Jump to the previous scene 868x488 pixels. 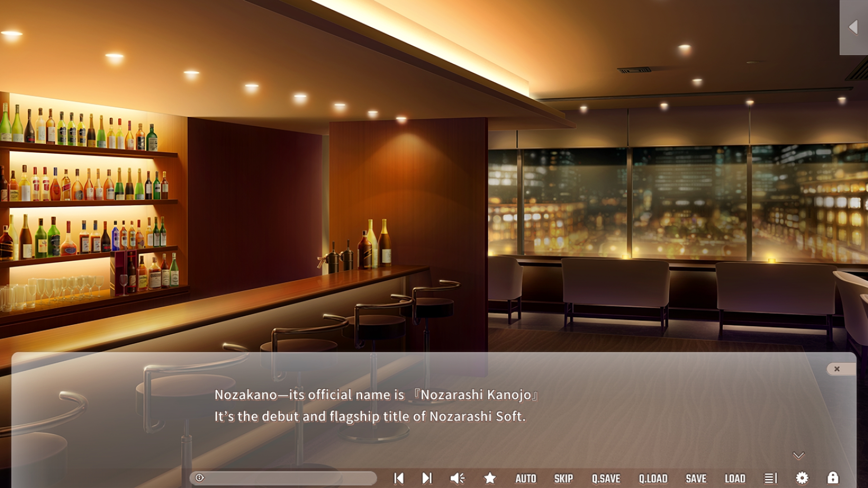(x=399, y=478)
